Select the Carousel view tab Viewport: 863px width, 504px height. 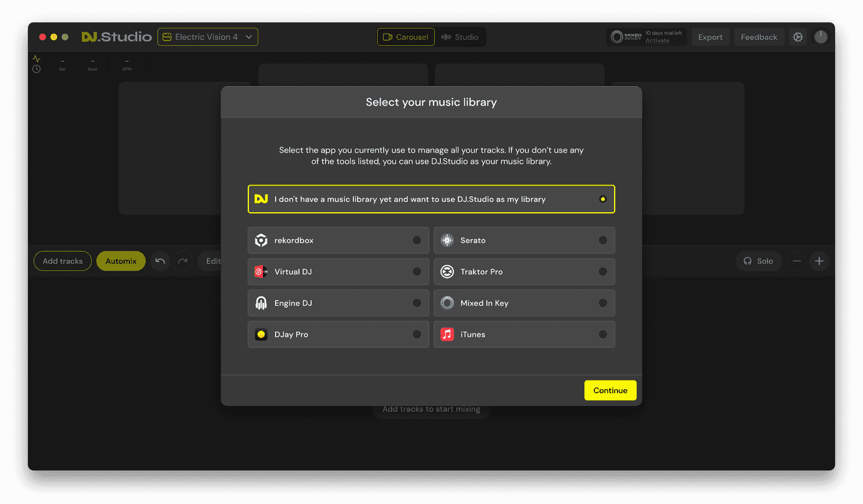coord(406,37)
